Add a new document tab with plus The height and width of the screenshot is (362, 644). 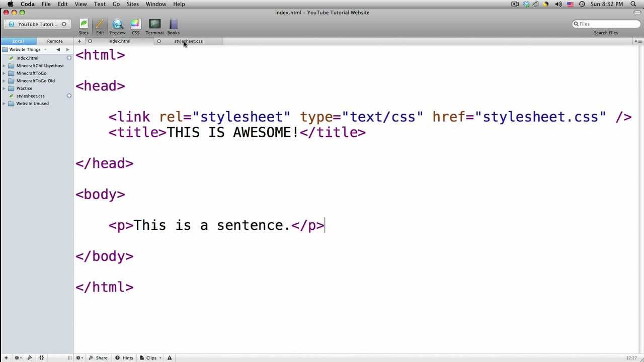[x=79, y=41]
